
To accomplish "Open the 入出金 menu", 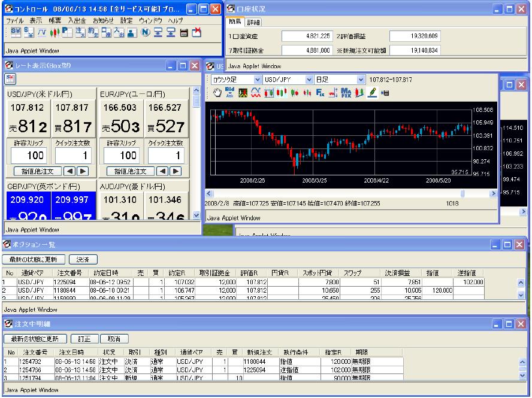I will tap(77, 21).
